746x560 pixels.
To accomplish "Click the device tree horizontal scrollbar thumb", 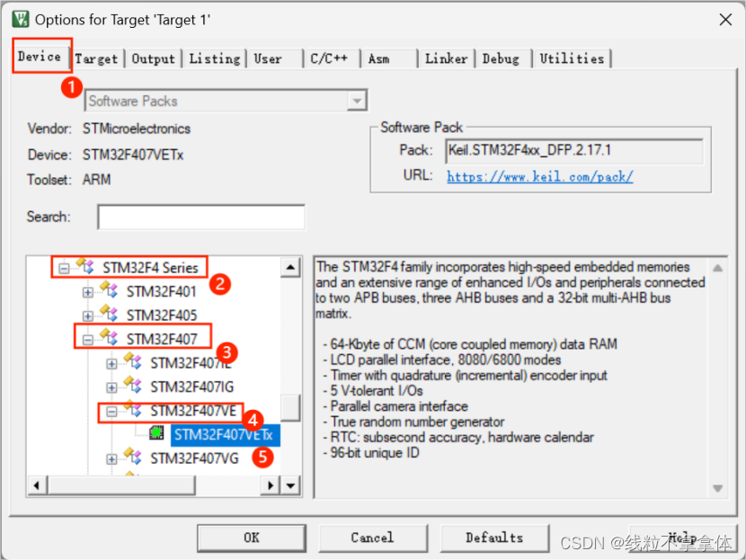I will point(120,485).
